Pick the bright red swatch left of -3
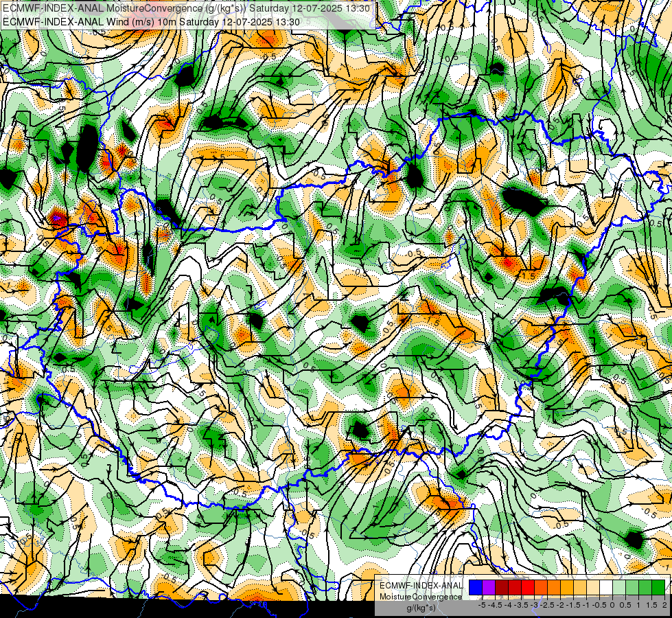The height and width of the screenshot is (618, 672). pos(528,587)
